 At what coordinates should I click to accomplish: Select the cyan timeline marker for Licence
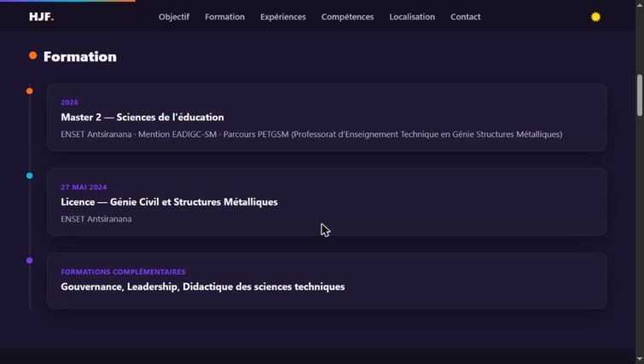[30, 176]
